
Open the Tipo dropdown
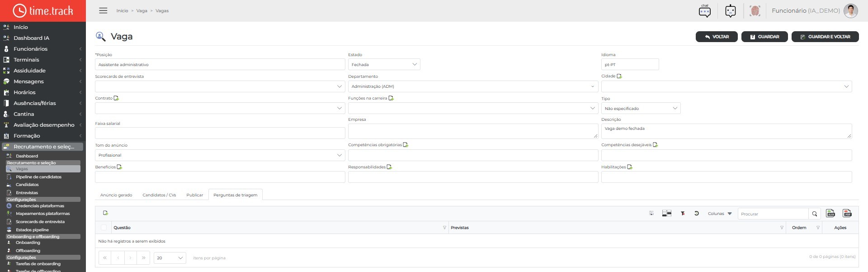click(x=641, y=108)
